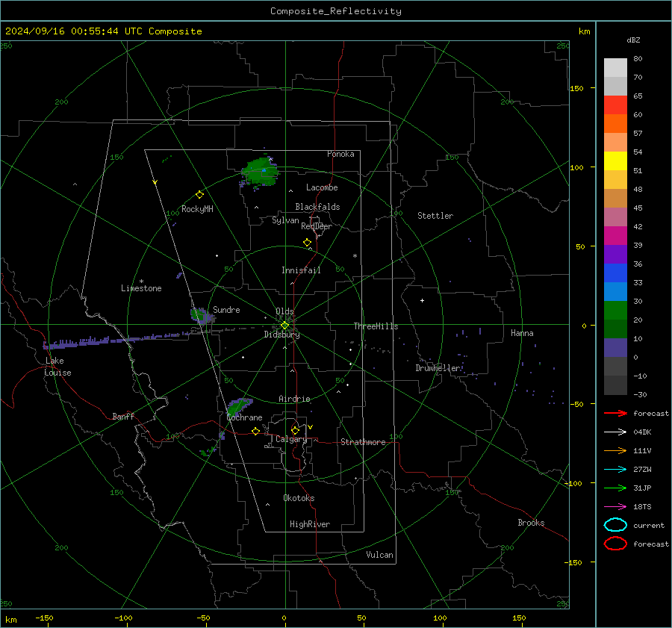The image size is (672, 628).
Task: Click the yellow radar site marker at Didsbury
Action: tap(284, 326)
